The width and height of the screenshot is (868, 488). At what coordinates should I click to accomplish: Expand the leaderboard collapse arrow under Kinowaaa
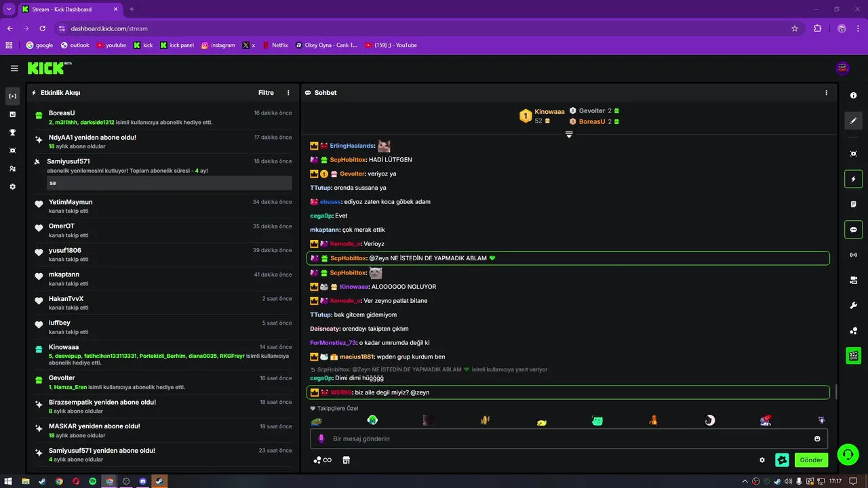tap(569, 135)
